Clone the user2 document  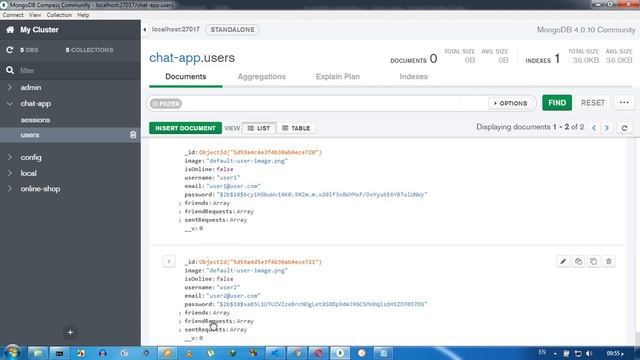(593, 261)
